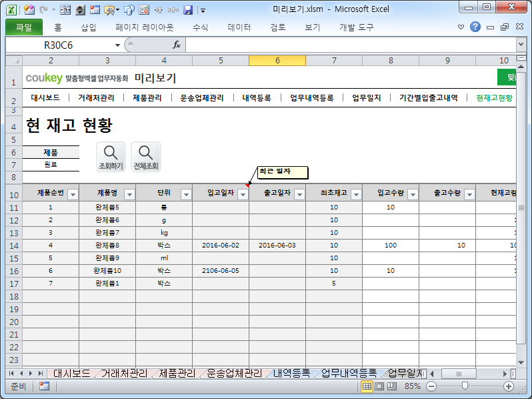
Task: Open the 제품순번 column filter dropdown
Action: (73, 195)
